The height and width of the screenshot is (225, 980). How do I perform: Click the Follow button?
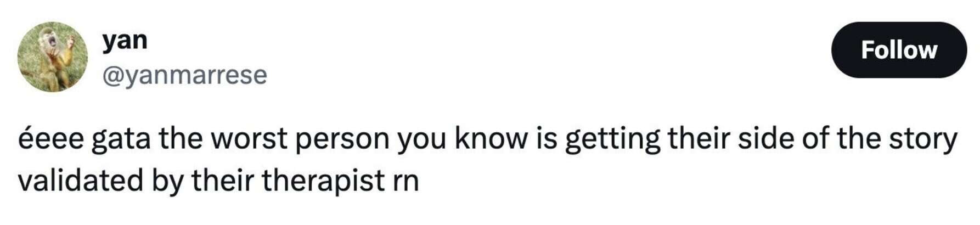pyautogui.click(x=898, y=50)
